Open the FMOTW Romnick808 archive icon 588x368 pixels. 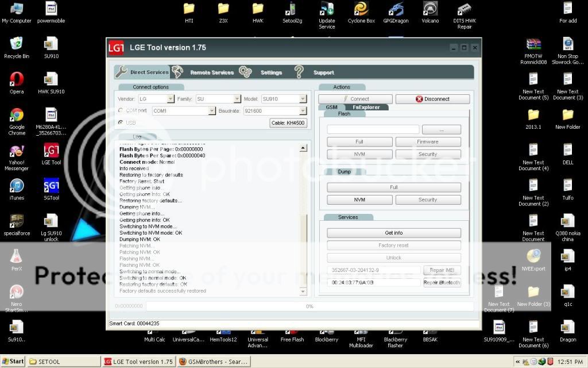tap(533, 51)
